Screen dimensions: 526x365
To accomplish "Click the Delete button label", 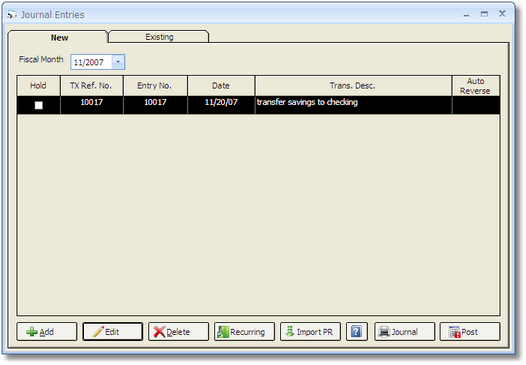I will (178, 332).
